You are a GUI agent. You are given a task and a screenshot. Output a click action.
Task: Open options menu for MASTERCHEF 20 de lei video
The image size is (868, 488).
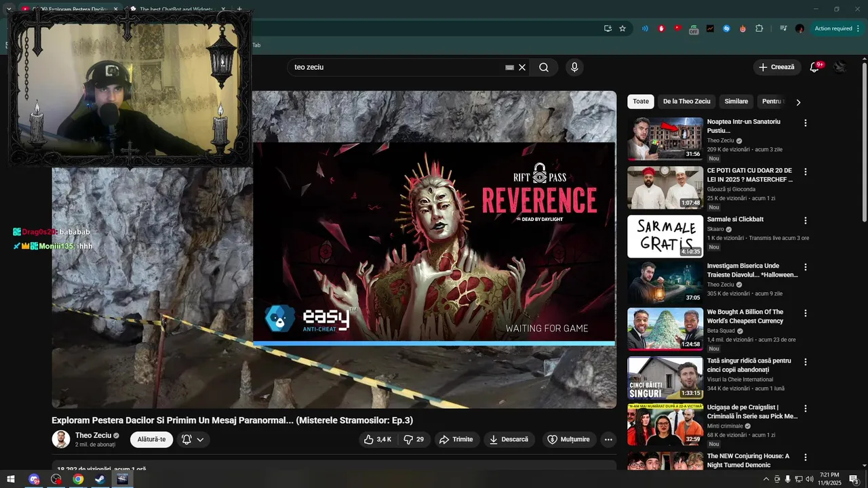coord(806,172)
